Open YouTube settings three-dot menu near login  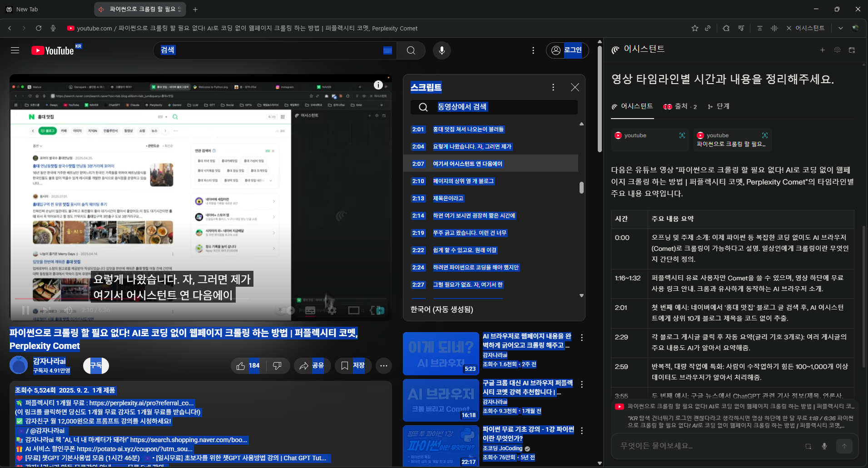point(533,50)
